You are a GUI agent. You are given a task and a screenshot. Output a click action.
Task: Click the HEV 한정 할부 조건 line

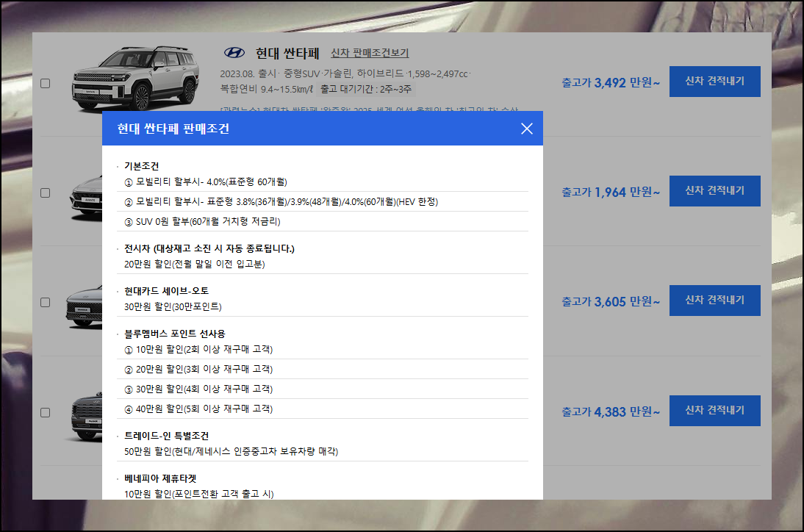click(281, 202)
